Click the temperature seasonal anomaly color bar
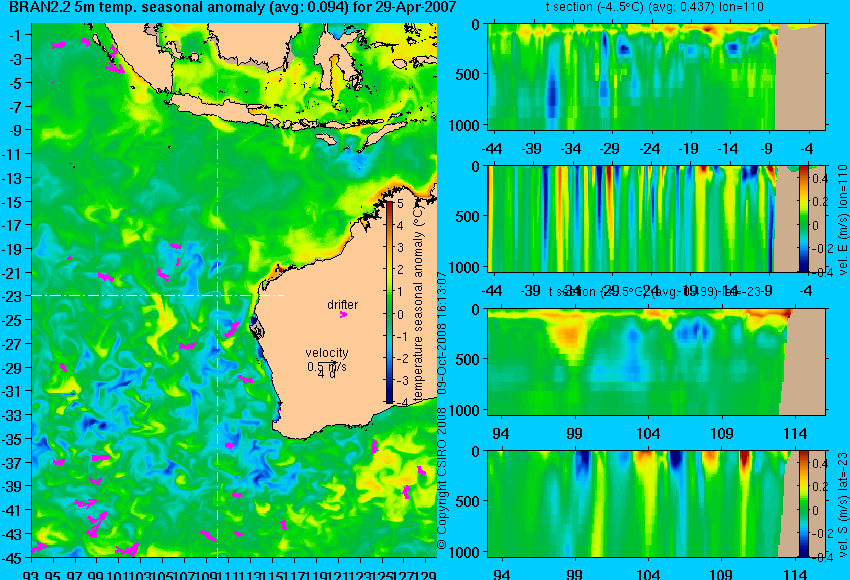This screenshot has width=850, height=580. [x=390, y=302]
